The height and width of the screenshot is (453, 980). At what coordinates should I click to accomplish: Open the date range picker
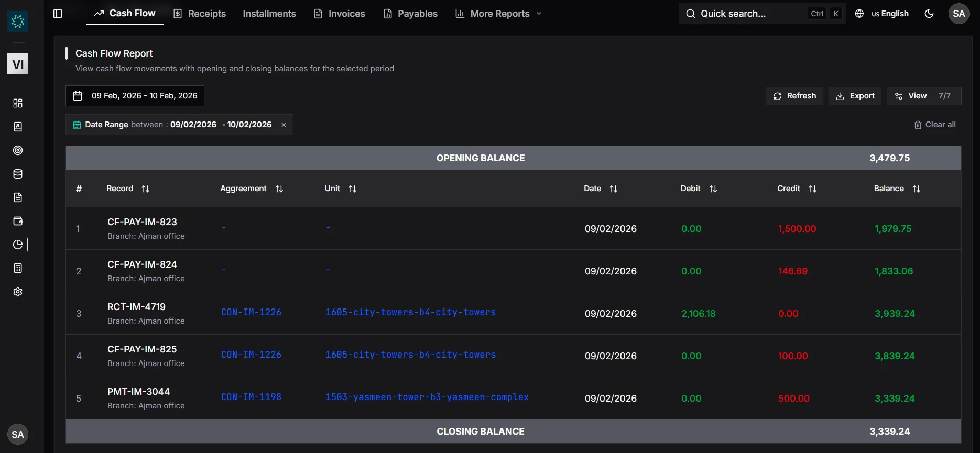pos(135,96)
